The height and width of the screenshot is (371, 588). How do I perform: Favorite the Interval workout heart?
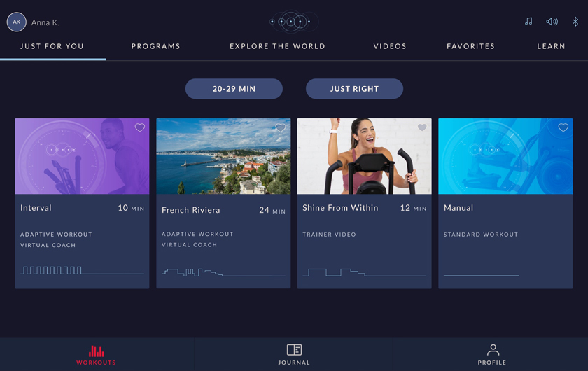140,127
